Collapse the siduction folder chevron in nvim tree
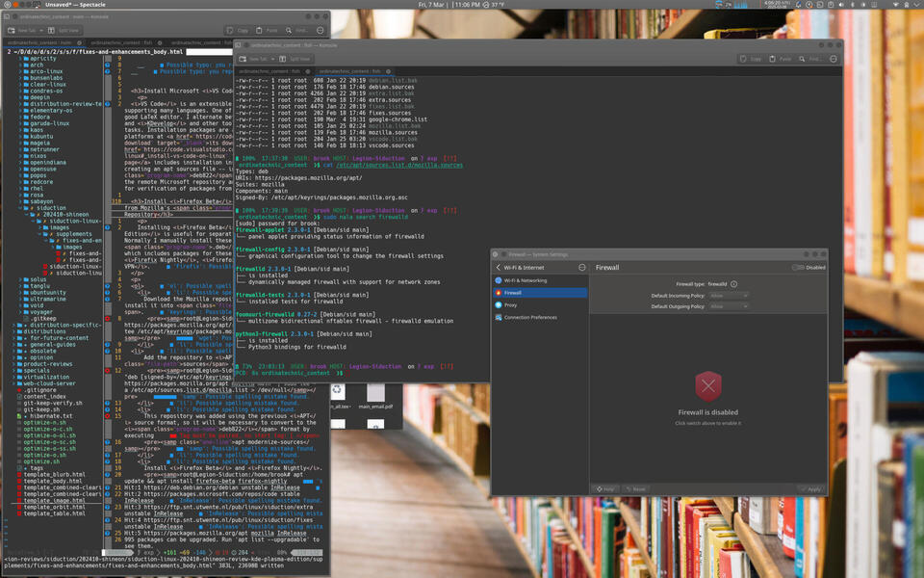The width and height of the screenshot is (924, 578). tap(20, 208)
